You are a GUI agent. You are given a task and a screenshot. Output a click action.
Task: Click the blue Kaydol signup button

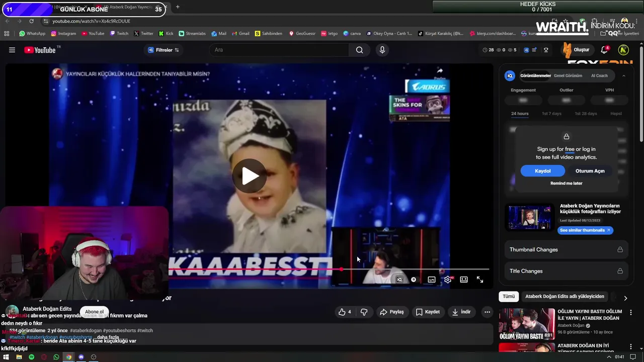[542, 171]
